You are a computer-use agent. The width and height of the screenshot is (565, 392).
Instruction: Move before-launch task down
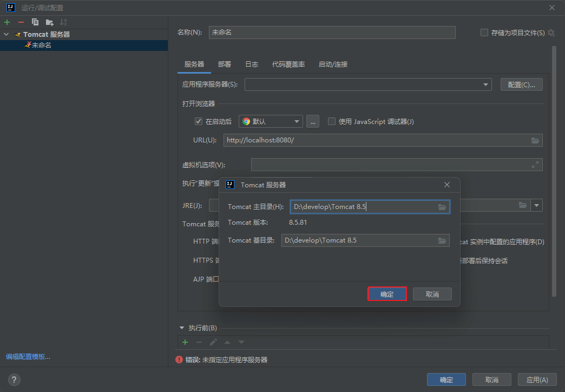point(241,342)
